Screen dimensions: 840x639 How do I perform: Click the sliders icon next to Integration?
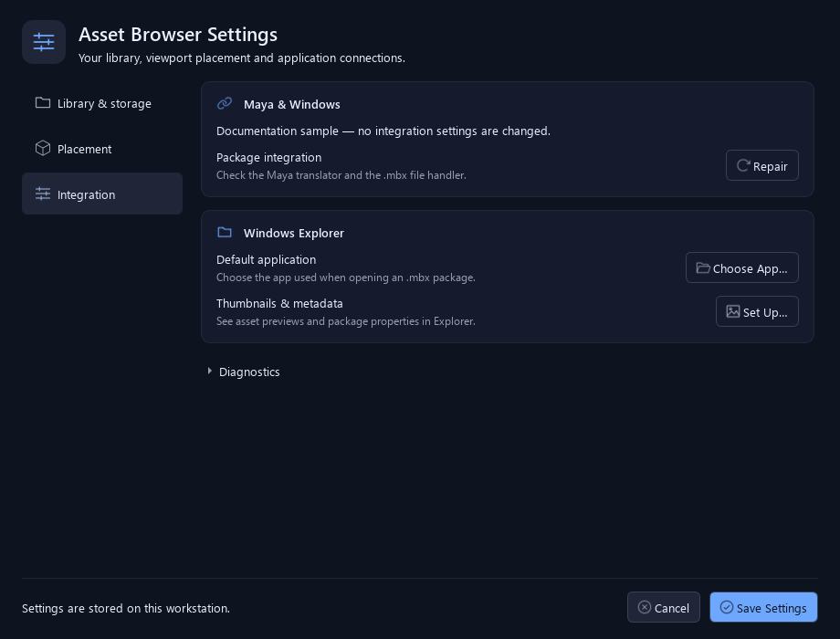pyautogui.click(x=43, y=194)
